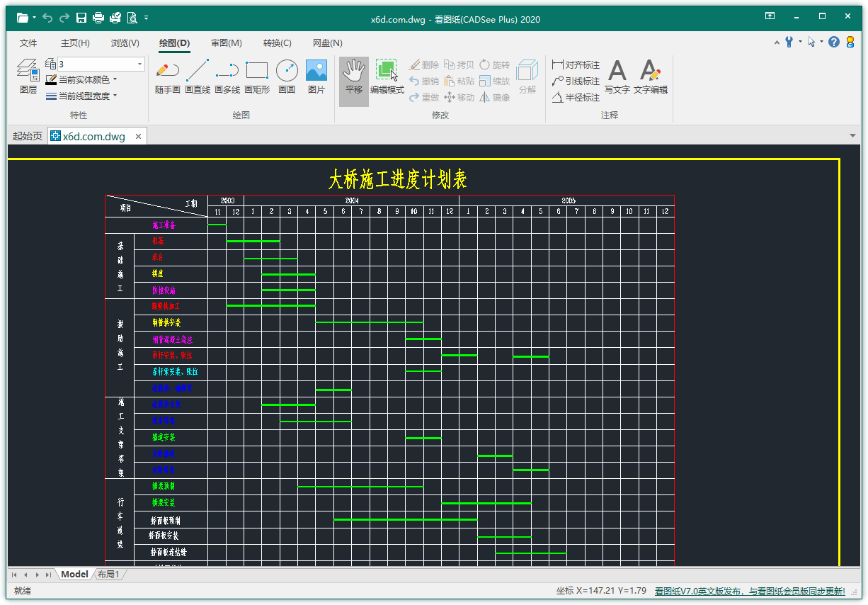Open the layer selection combo box showing 3
The width and height of the screenshot is (868, 605).
(101, 64)
